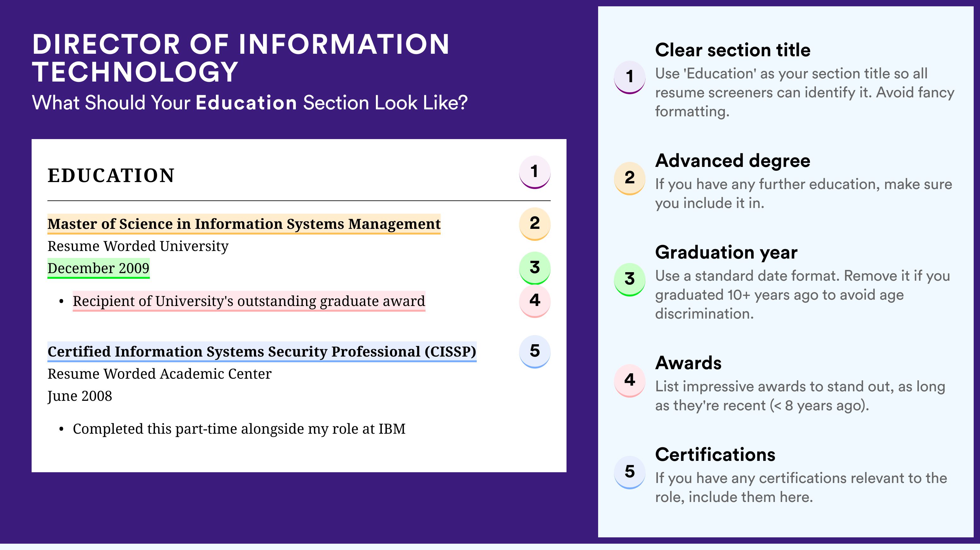Click the highlighted CISSP certification title
This screenshot has width=980, height=550.
262,351
